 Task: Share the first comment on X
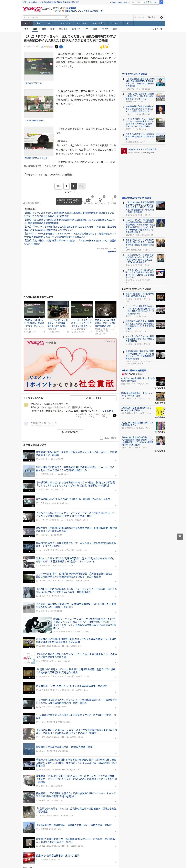[x=115, y=415]
